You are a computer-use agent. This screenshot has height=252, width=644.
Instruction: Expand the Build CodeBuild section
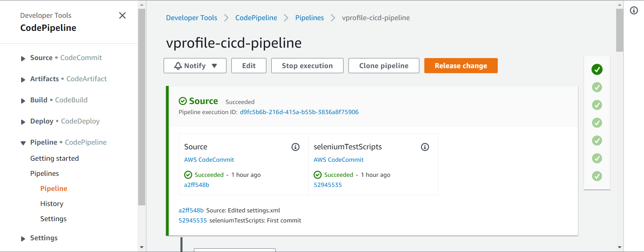coord(23,101)
